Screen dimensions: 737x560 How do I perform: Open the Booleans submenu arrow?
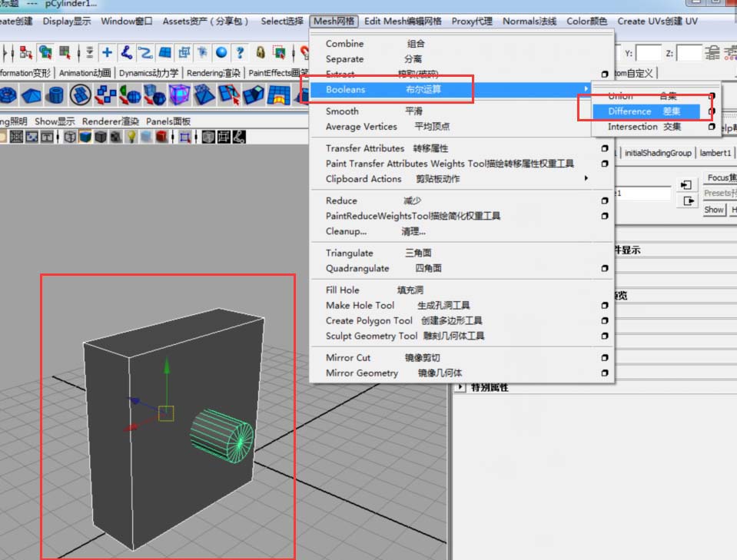click(586, 89)
